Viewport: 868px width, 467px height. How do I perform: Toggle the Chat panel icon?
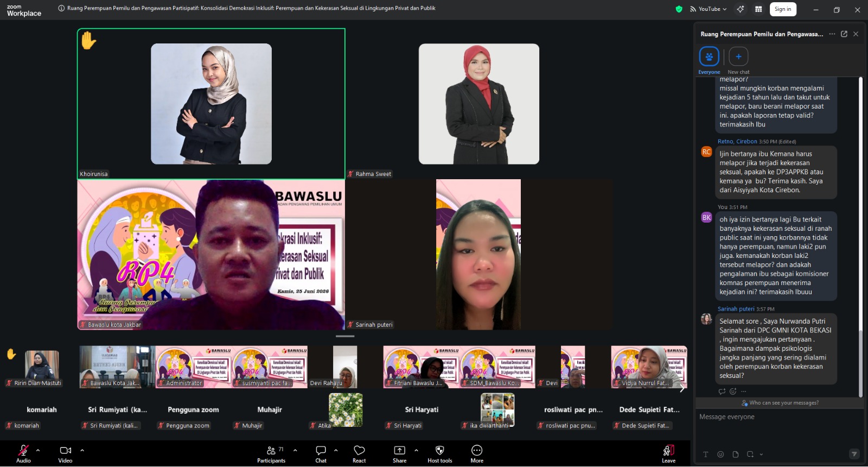(321, 454)
